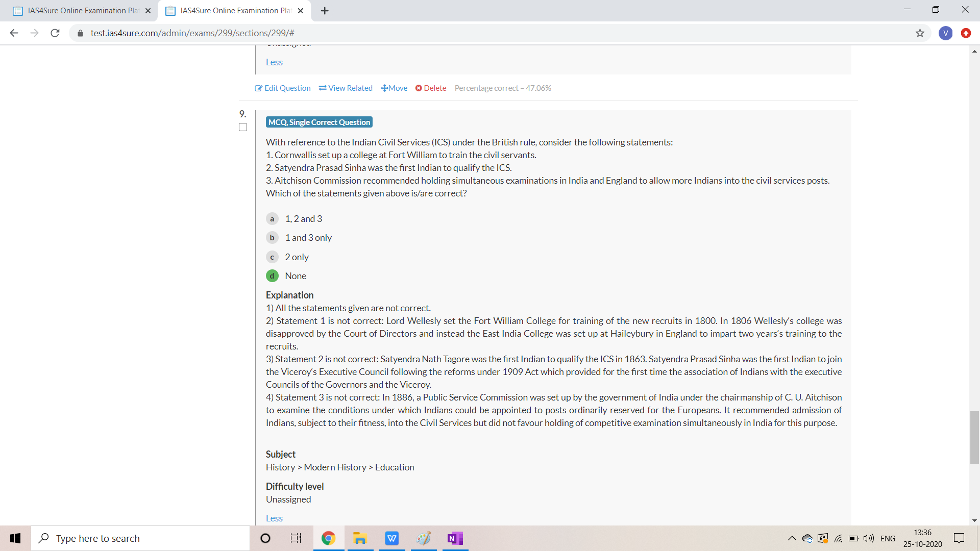Reload the page

(55, 33)
